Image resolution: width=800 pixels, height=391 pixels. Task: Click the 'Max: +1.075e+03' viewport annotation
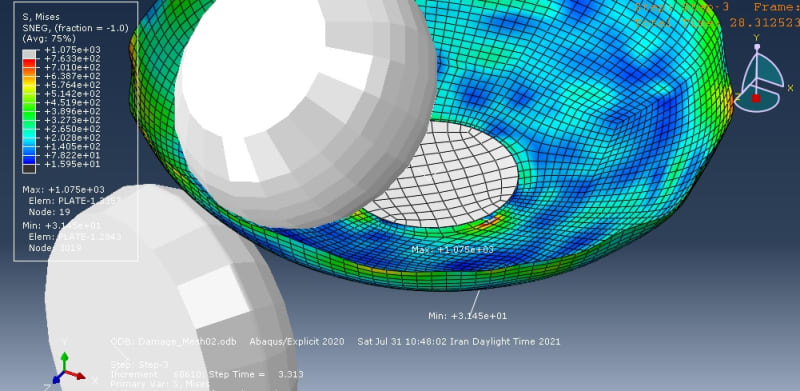coord(453,250)
